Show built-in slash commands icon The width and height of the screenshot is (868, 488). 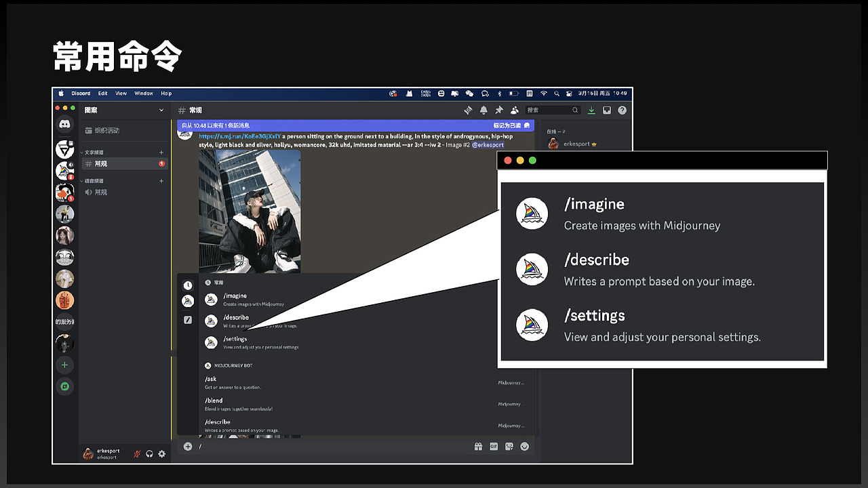pos(188,320)
